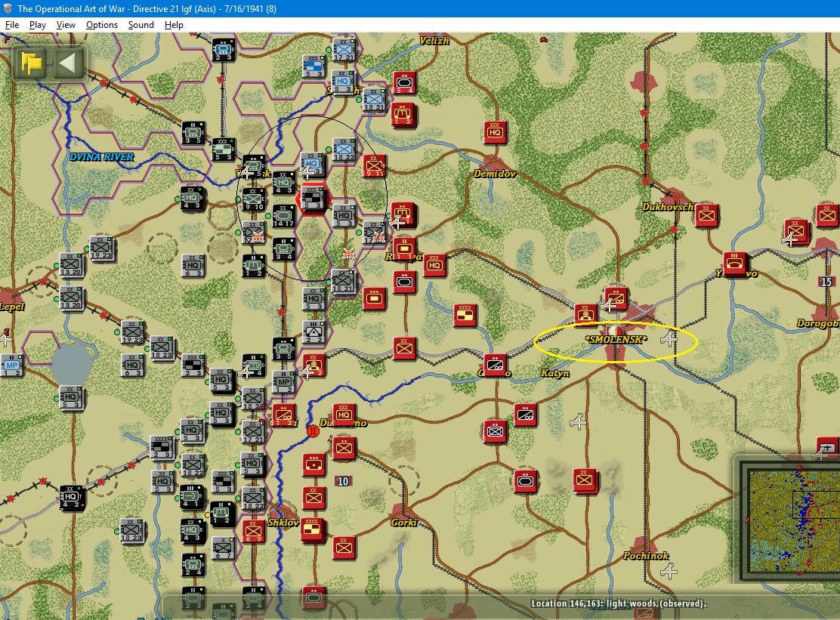Click the Pochinok town label
The width and height of the screenshot is (840, 620).
(646, 556)
